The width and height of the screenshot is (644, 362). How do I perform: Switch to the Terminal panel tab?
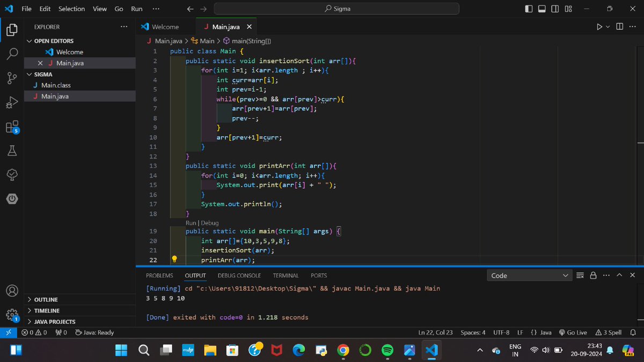tap(286, 275)
